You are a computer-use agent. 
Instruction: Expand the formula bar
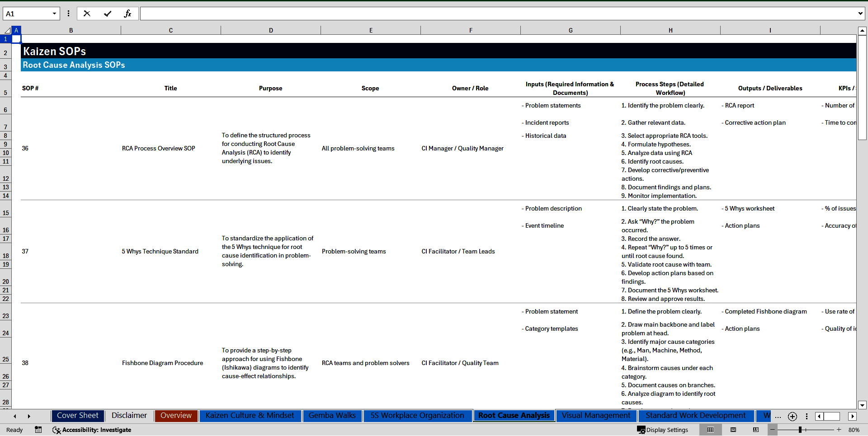[860, 14]
